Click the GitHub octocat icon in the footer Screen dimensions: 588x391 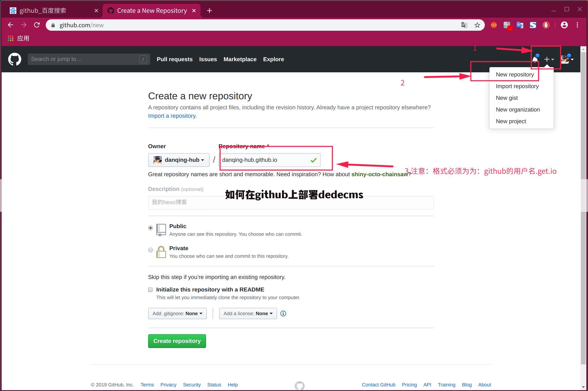point(300,385)
